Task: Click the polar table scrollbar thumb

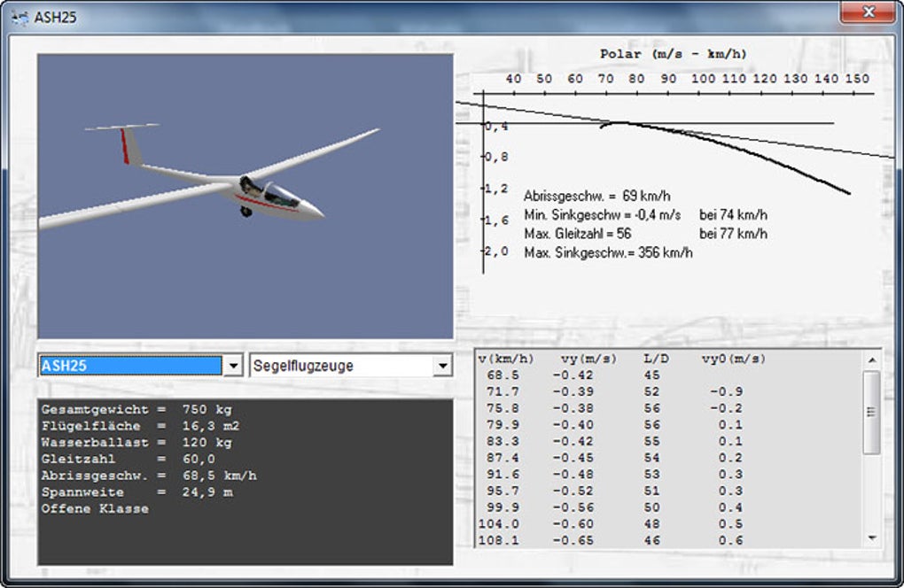Action: click(872, 413)
